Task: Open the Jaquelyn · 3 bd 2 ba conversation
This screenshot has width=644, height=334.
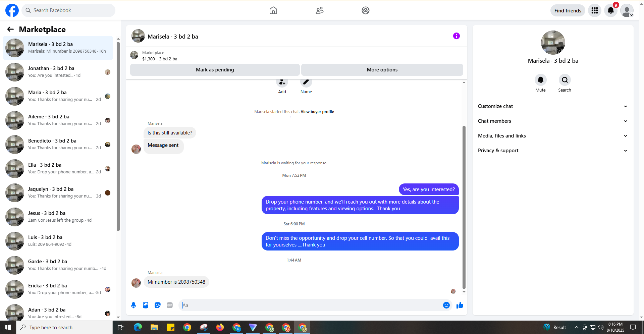Action: [x=58, y=193]
